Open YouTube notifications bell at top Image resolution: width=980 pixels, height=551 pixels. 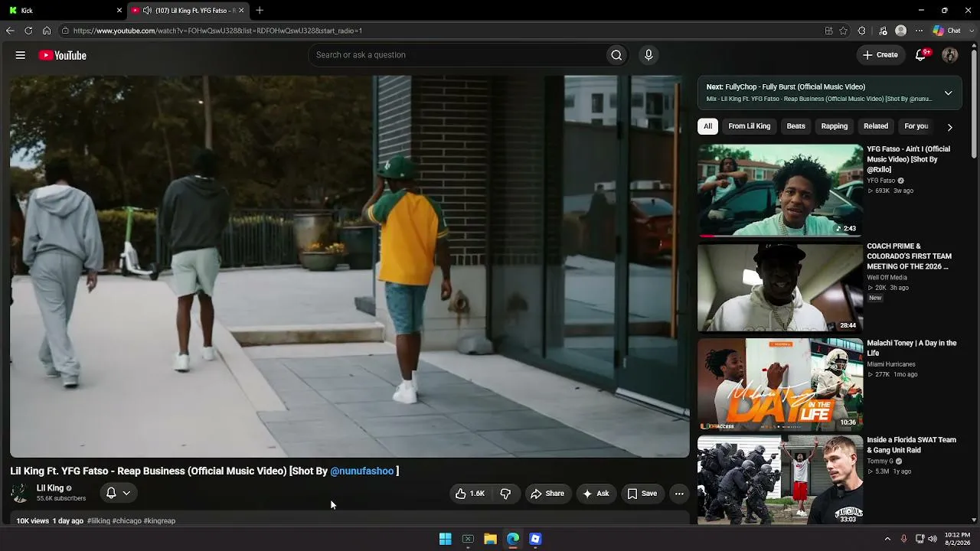click(x=922, y=55)
